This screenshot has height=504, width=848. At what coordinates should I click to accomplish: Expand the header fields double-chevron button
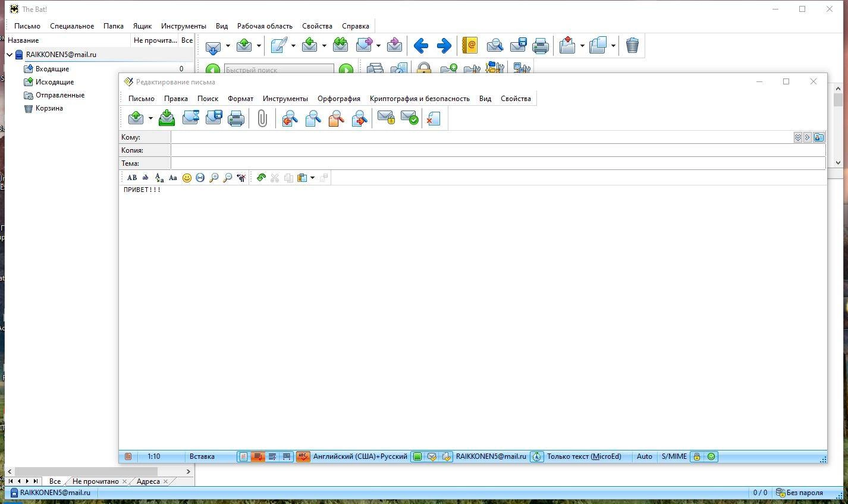click(798, 137)
